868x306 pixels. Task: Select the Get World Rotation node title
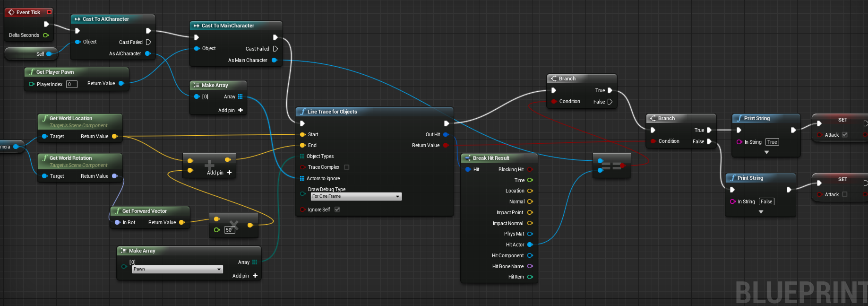pos(70,158)
